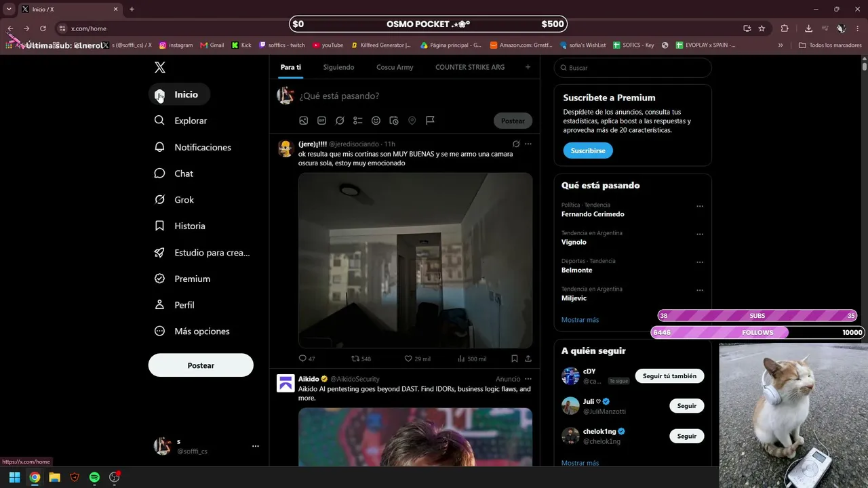Screen dimensions: 868x488
Task: Add a poll to the new post
Action: point(358,121)
